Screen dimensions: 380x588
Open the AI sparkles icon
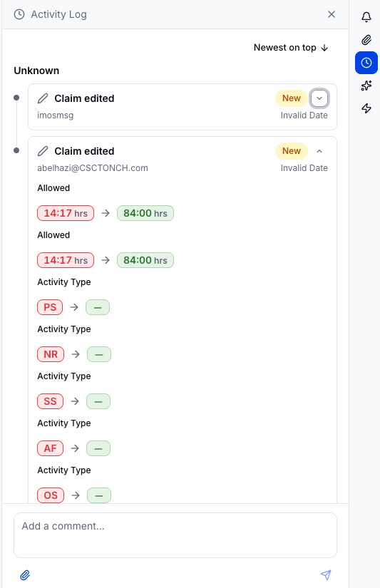pos(366,86)
